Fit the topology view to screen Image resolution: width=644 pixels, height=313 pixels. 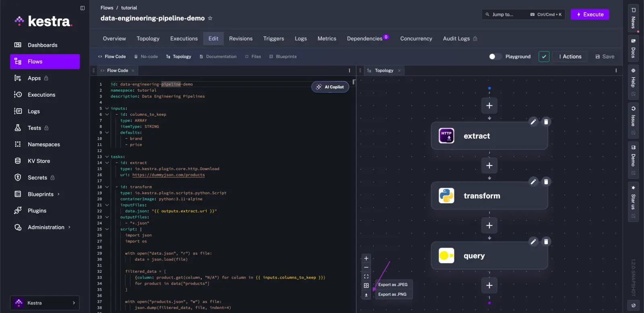[366, 276]
